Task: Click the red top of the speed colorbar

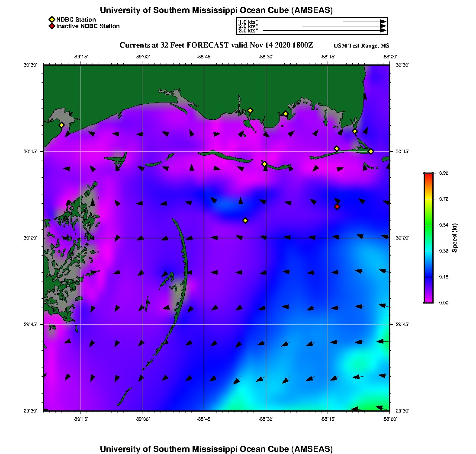Action: click(428, 175)
